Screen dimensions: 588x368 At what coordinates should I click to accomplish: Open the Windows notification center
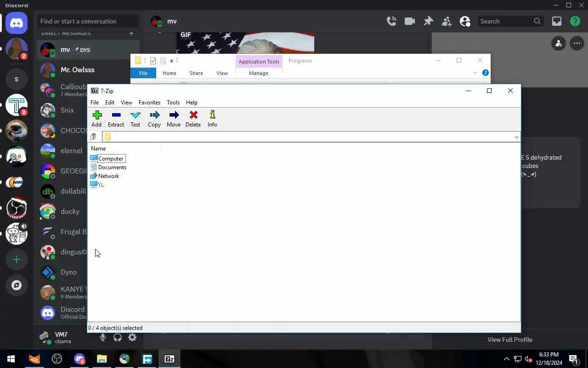pos(573,359)
